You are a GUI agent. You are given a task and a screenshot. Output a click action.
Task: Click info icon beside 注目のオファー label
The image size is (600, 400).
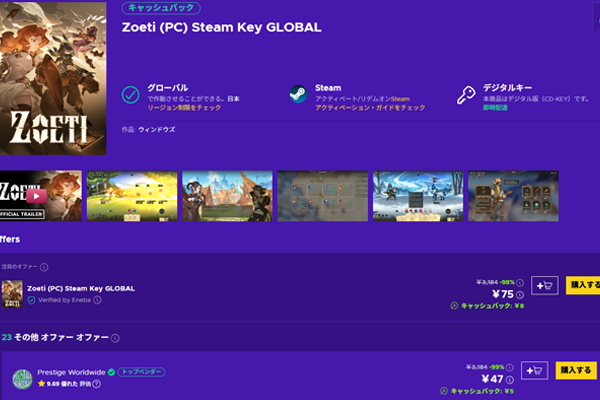click(x=44, y=267)
